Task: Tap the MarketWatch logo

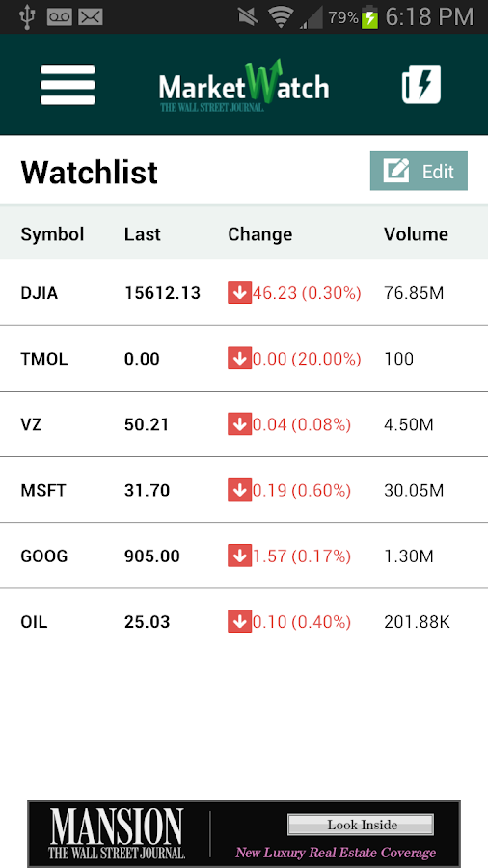Action: [x=244, y=86]
